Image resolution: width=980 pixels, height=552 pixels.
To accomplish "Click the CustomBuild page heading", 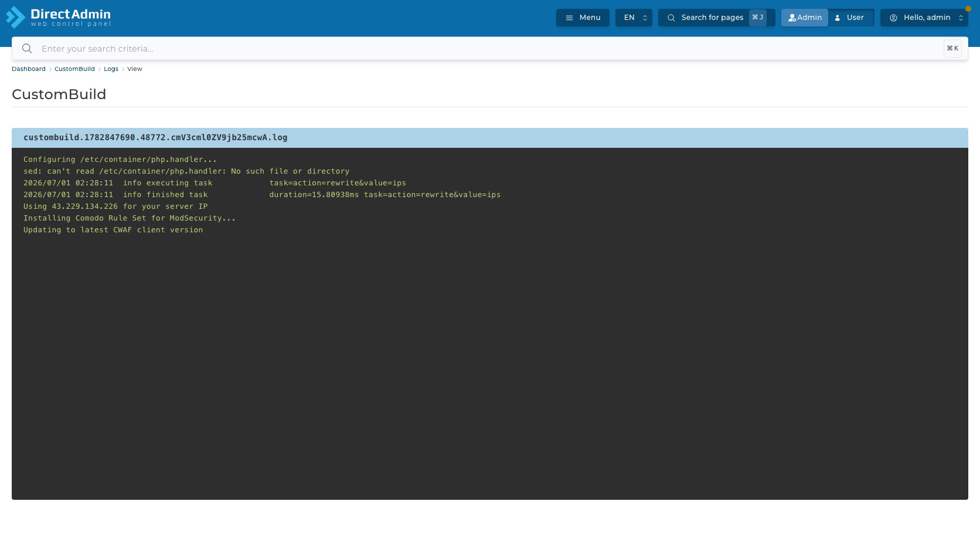I will [59, 94].
